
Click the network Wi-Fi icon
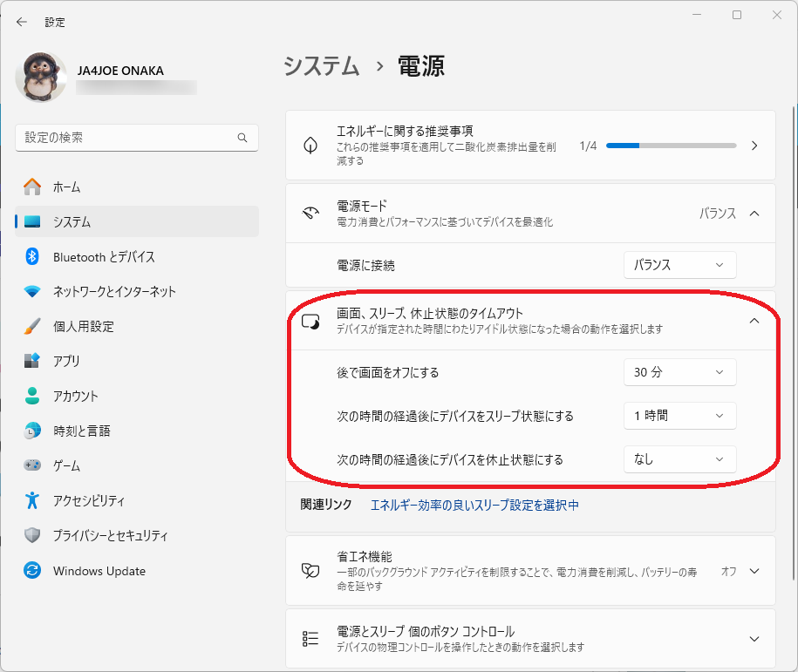32,291
